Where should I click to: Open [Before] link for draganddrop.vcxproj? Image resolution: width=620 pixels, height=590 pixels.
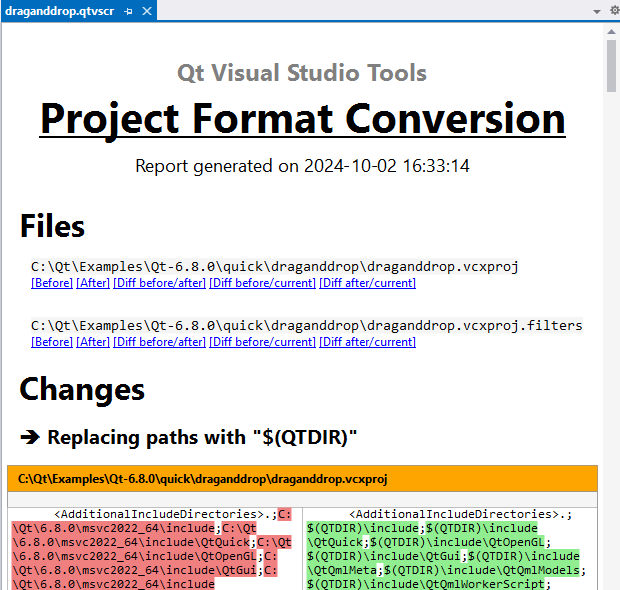click(52, 283)
